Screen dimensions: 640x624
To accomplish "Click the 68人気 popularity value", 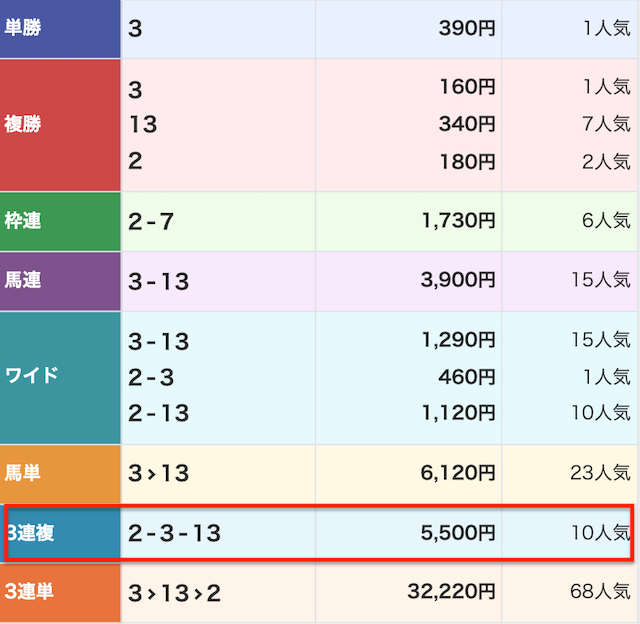I will coord(600,593).
